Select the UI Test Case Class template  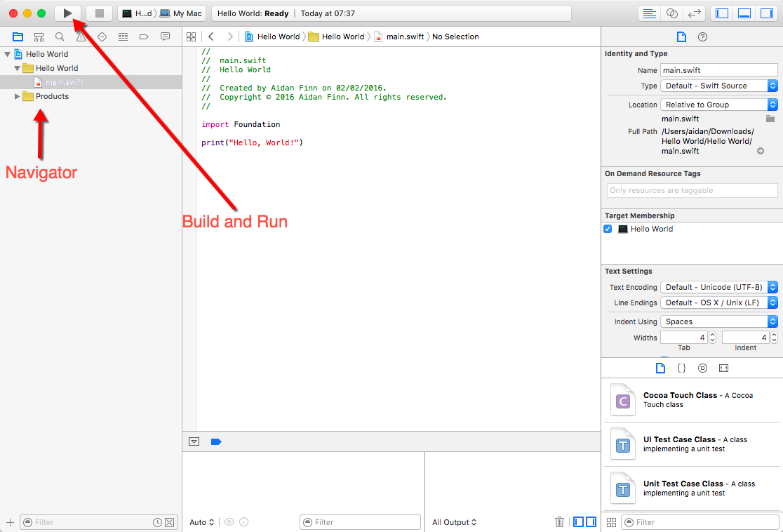coord(692,444)
